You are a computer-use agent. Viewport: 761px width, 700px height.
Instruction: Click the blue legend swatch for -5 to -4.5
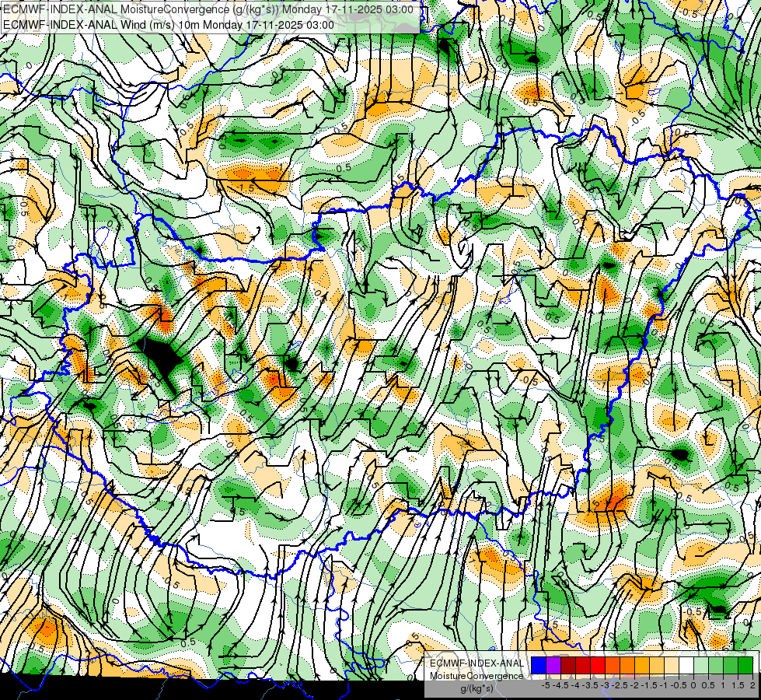(539, 665)
